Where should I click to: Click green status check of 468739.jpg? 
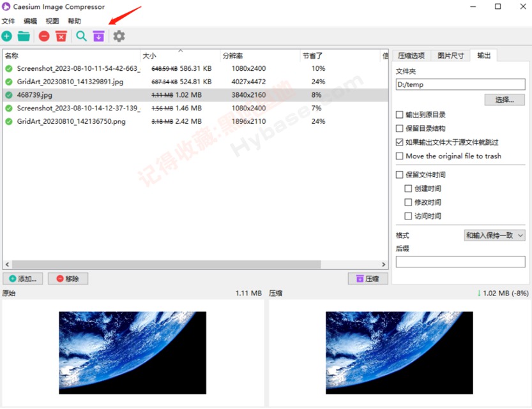pyautogui.click(x=9, y=95)
